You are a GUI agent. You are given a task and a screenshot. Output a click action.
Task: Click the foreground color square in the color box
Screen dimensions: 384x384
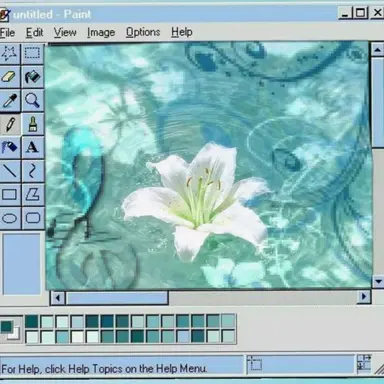(6, 326)
